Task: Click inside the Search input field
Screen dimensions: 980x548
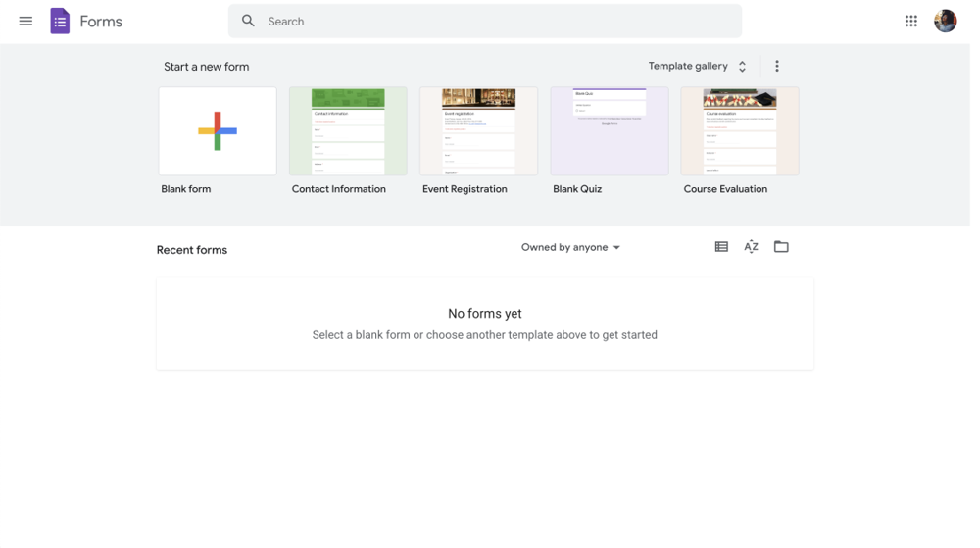Action: click(x=490, y=21)
